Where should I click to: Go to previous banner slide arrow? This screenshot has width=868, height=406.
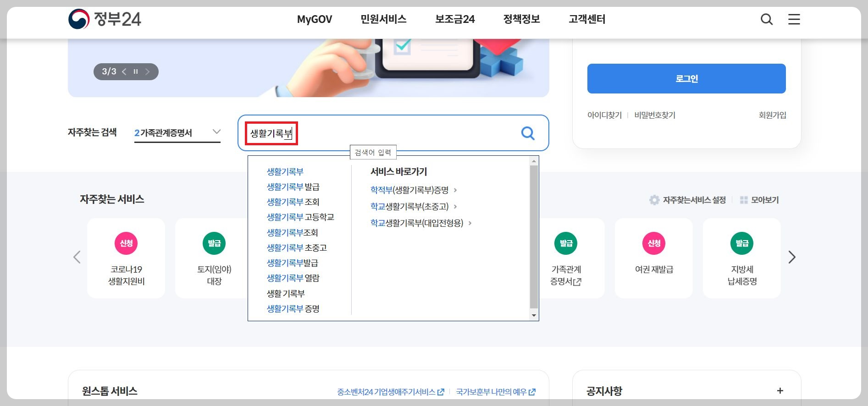(124, 71)
